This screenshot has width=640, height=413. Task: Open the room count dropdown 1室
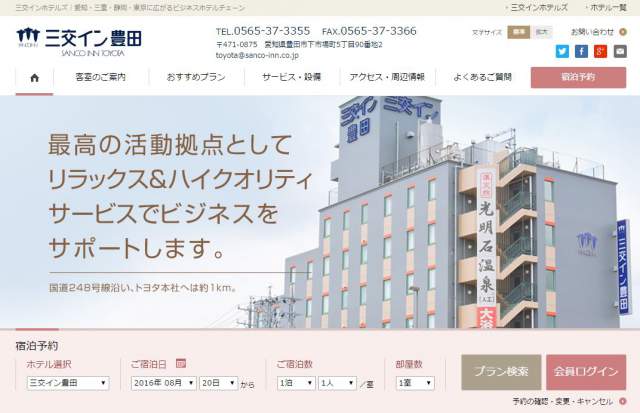[x=415, y=383]
